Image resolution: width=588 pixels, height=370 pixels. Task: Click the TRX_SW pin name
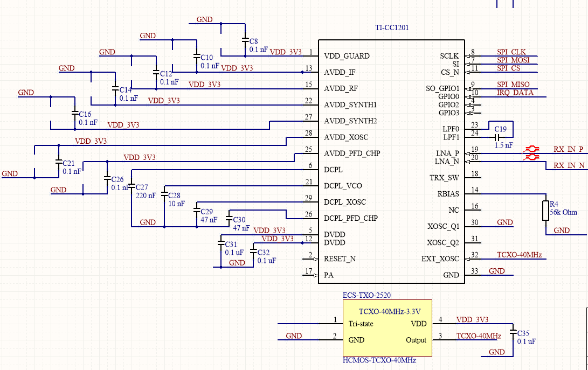coord(445,178)
